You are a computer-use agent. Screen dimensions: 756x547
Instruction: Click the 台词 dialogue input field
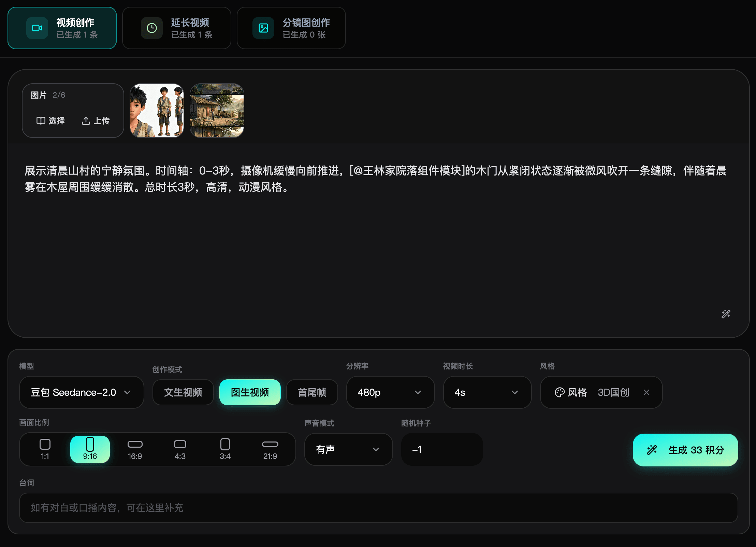tap(379, 508)
